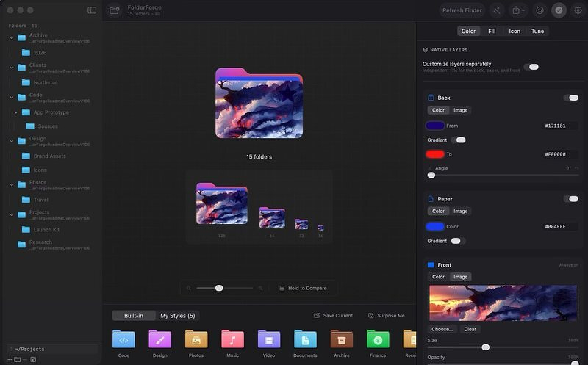
Task: Collapse the Design folder tree row
Action: tap(12, 141)
